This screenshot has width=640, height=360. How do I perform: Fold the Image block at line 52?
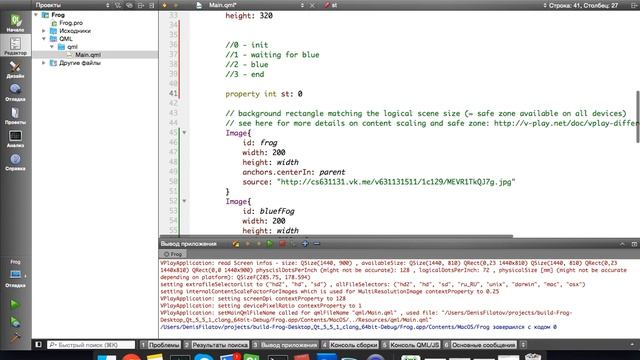[184, 201]
